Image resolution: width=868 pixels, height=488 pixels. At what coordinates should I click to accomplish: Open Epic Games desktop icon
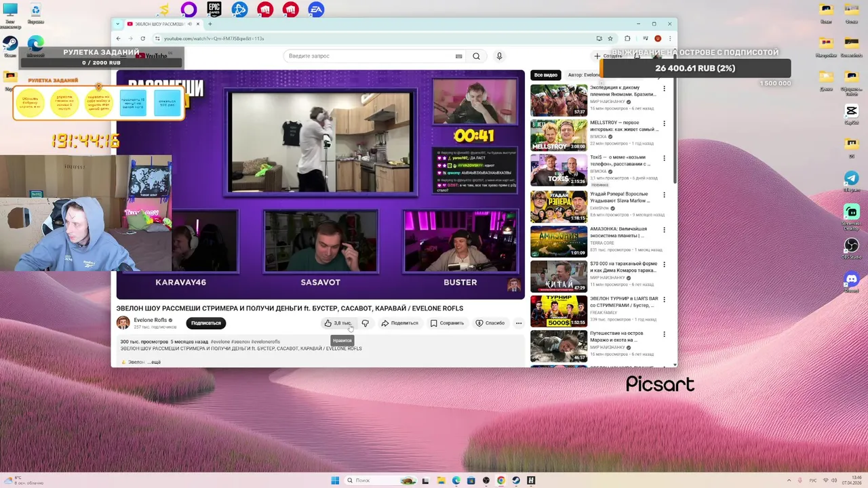click(214, 9)
